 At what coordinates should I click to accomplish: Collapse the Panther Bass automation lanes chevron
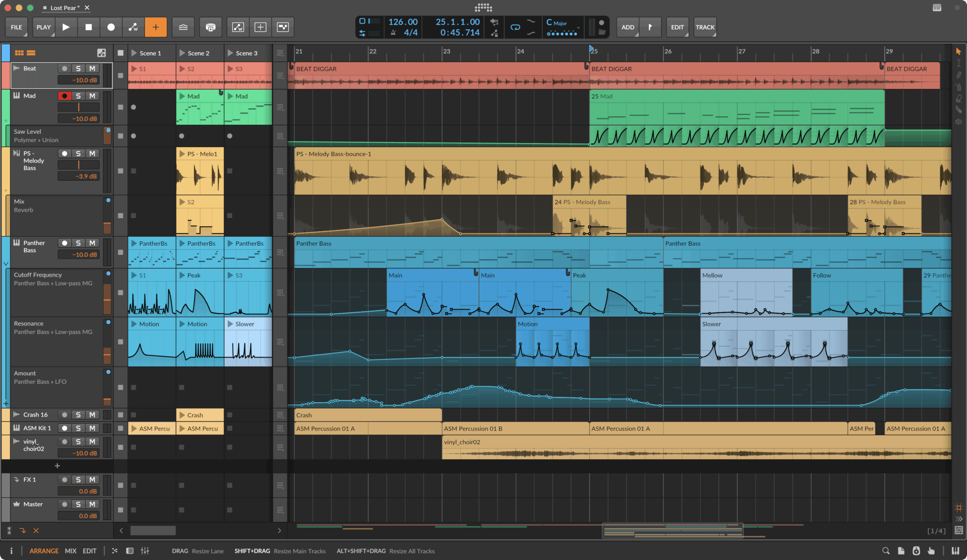[x=6, y=264]
